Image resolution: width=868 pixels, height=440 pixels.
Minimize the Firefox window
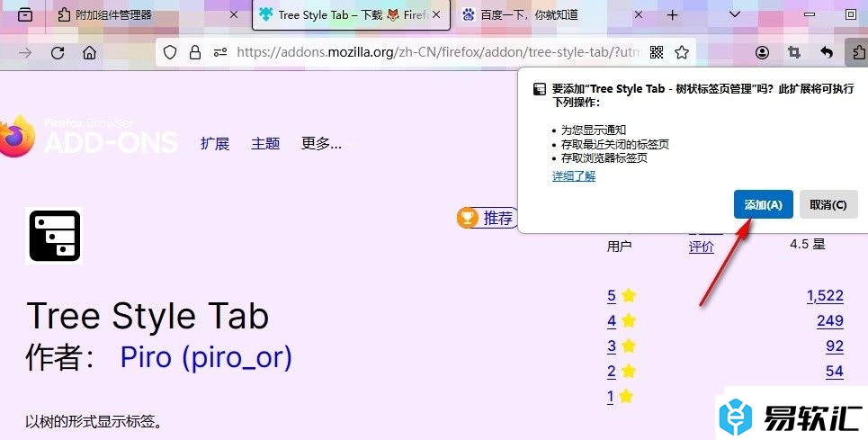pyautogui.click(x=810, y=15)
